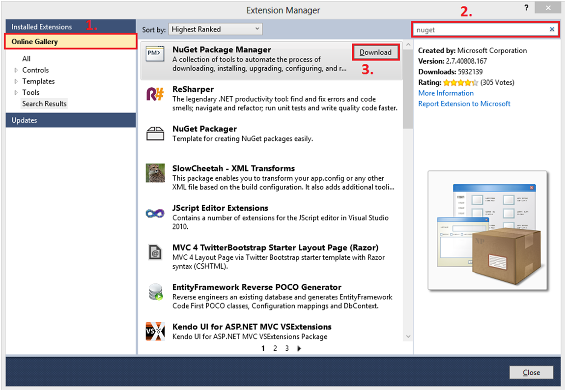This screenshot has height=392, width=567.
Task: Select Kendo UI for ASP.NET MVC title
Action: click(252, 327)
